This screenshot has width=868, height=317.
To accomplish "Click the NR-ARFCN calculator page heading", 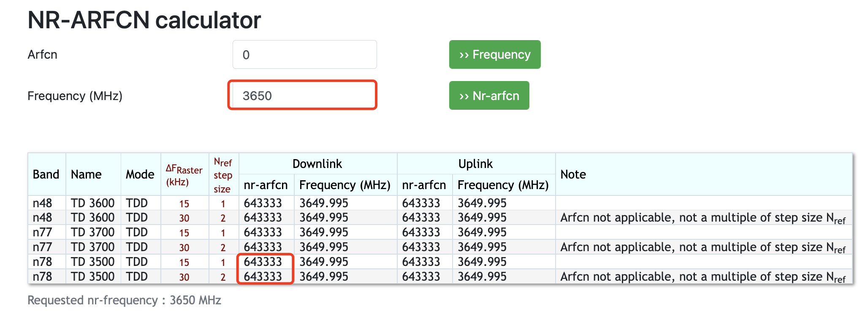I will coord(144,20).
